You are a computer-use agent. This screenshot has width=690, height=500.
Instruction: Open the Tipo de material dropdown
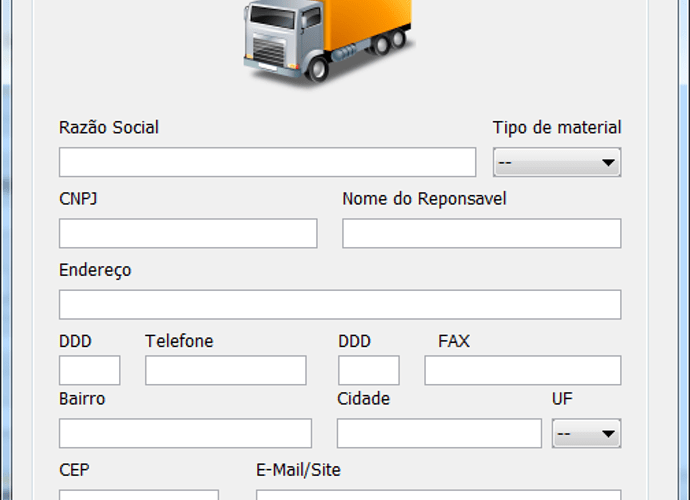557,162
